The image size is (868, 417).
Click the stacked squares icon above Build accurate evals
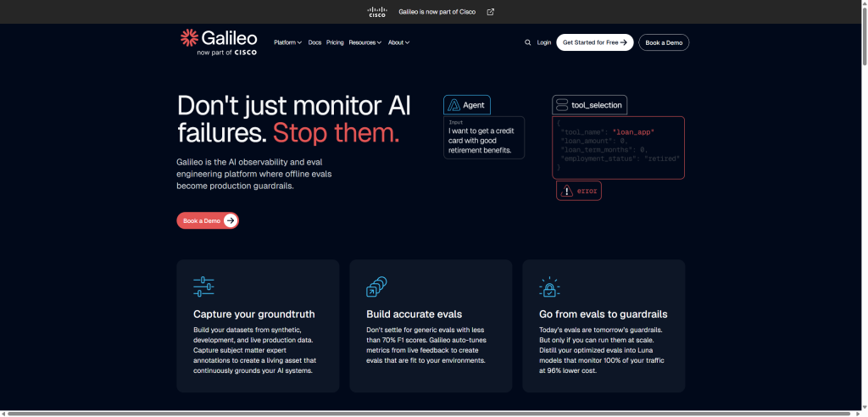coord(376,286)
